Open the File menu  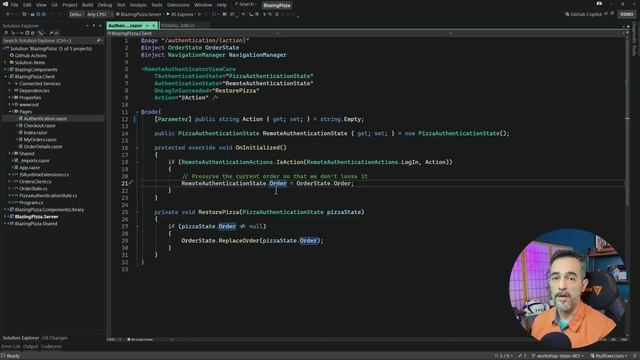(14, 5)
